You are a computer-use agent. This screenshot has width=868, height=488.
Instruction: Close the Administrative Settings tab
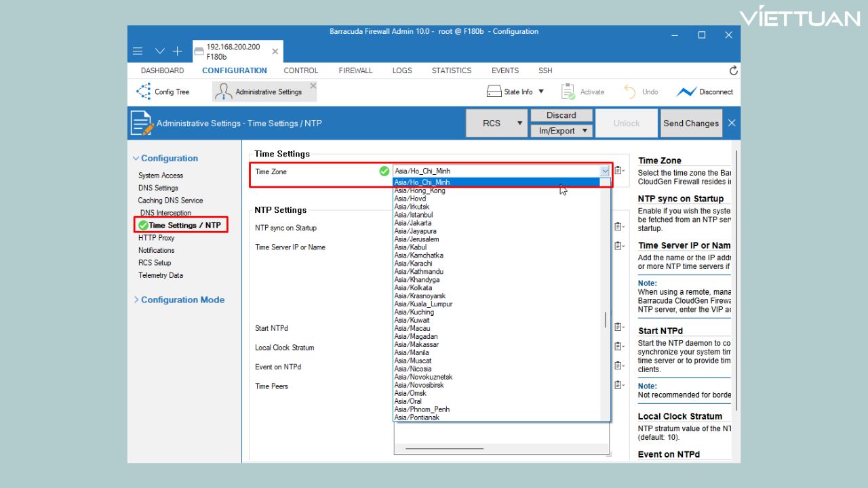313,85
